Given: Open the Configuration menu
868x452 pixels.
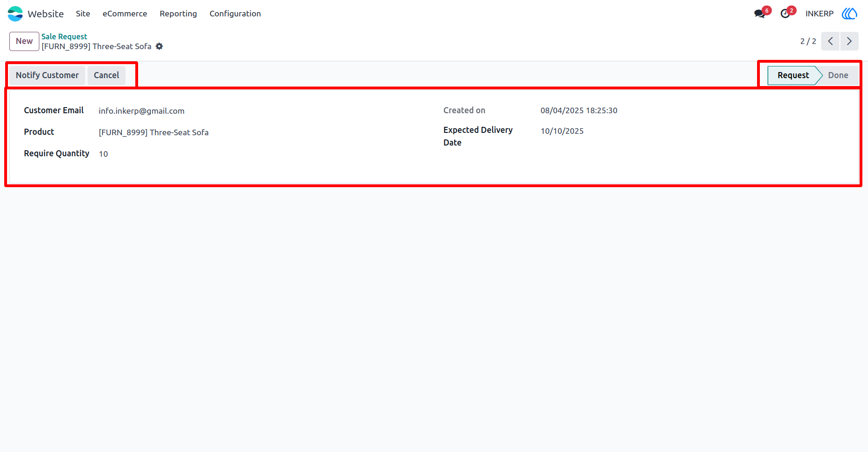Looking at the screenshot, I should click(x=235, y=14).
